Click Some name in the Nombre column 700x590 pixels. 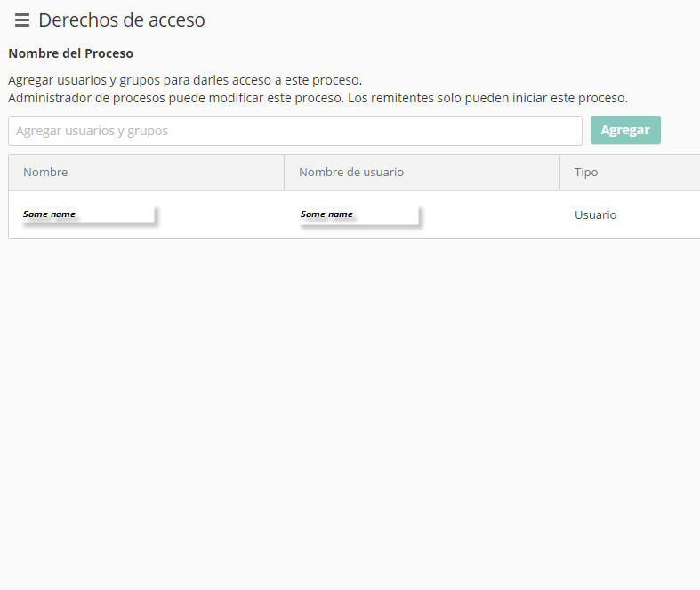49,214
